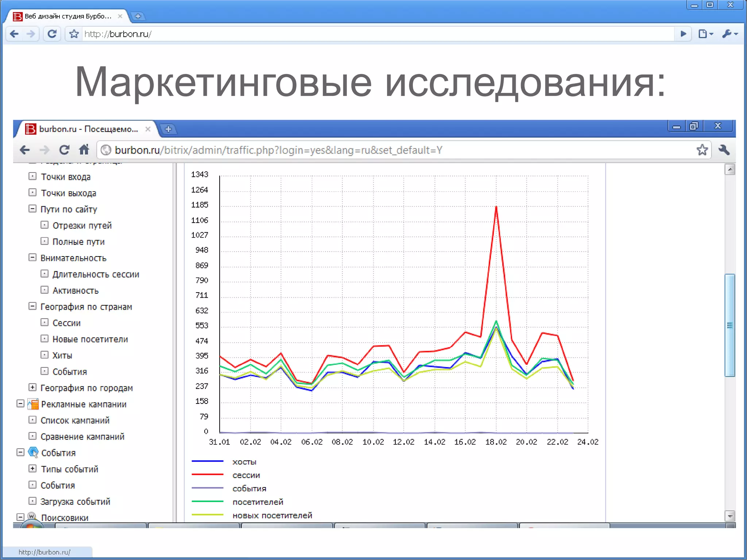Bookmark star next to http://burbon.ru/ address
Screen dimensions: 747x560
coord(74,34)
